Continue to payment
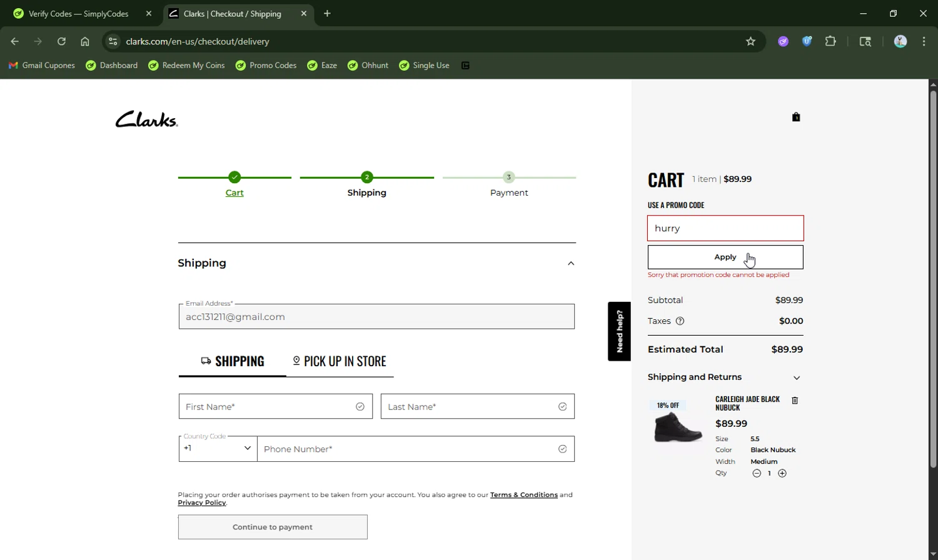This screenshot has height=560, width=938. [273, 527]
